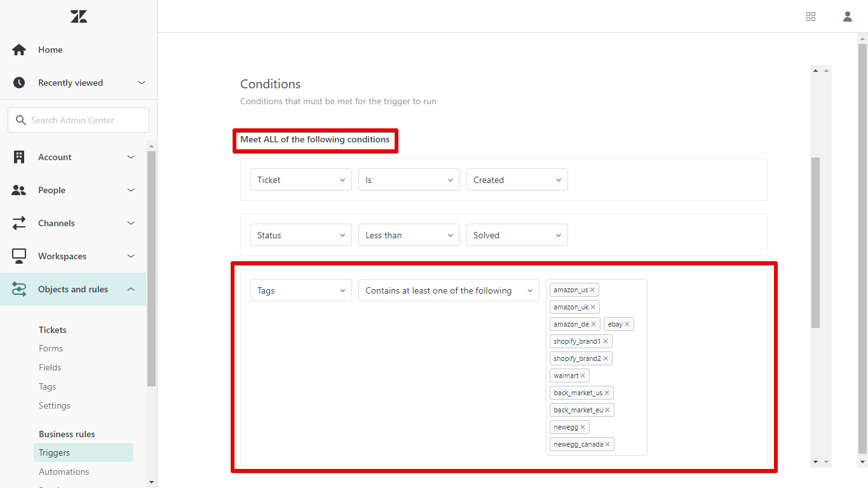The height and width of the screenshot is (488, 868).
Task: Click the Workspaces monitor icon
Action: click(x=19, y=256)
